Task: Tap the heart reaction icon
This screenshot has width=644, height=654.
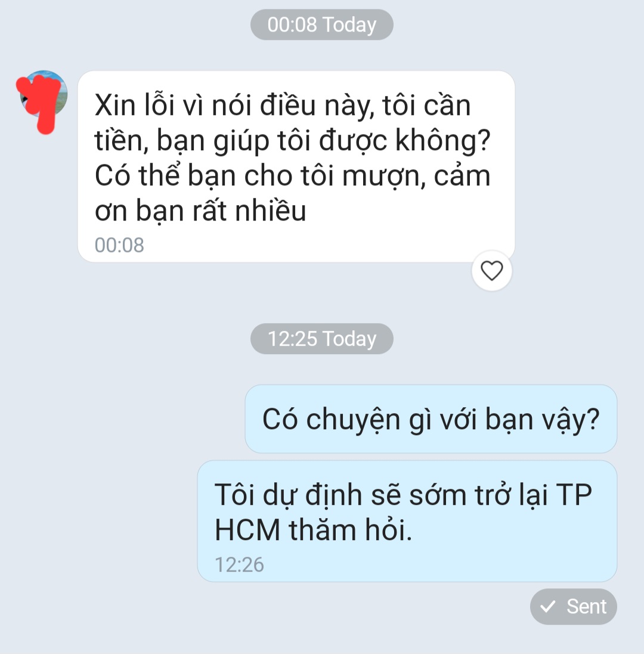Action: pos(492,271)
